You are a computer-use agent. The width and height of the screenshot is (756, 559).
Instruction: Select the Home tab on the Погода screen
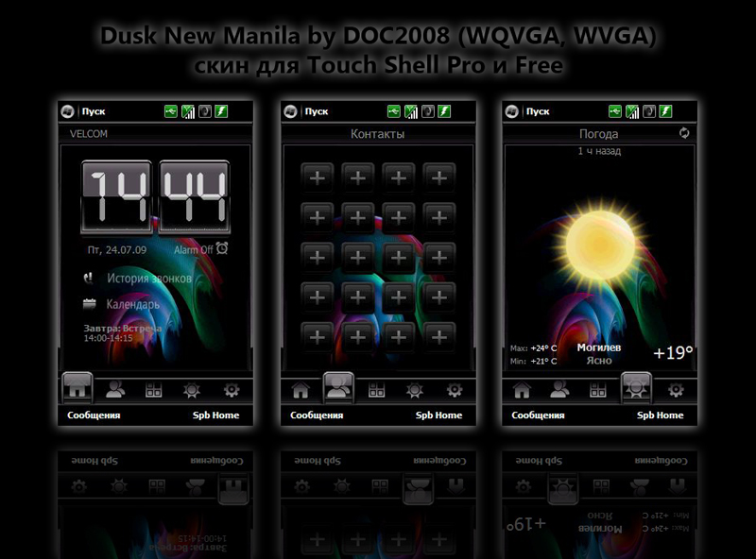tap(522, 390)
